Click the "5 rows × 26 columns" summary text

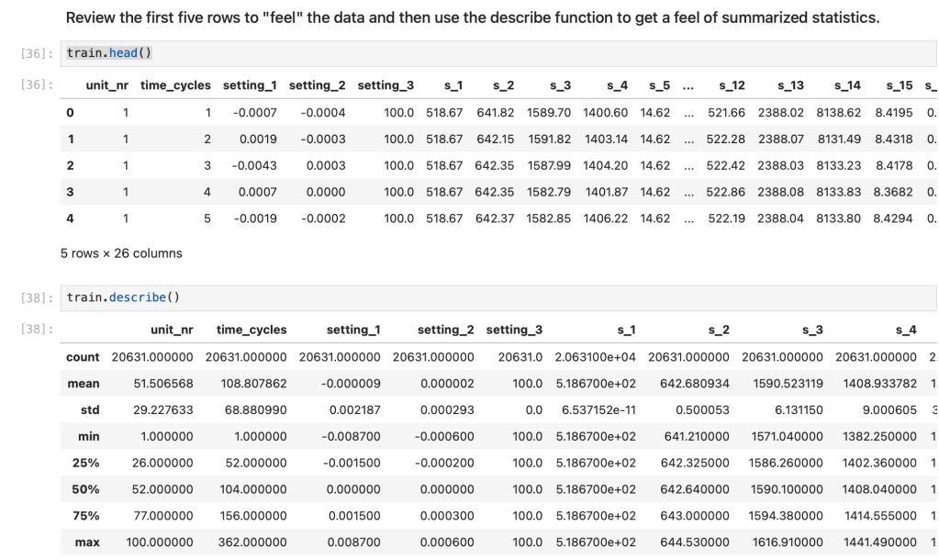pyautogui.click(x=121, y=253)
